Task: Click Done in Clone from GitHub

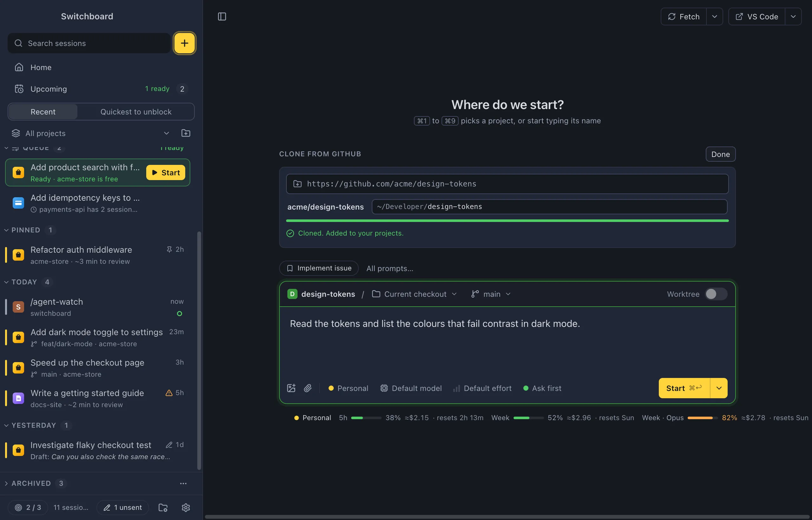Action: [x=720, y=154]
